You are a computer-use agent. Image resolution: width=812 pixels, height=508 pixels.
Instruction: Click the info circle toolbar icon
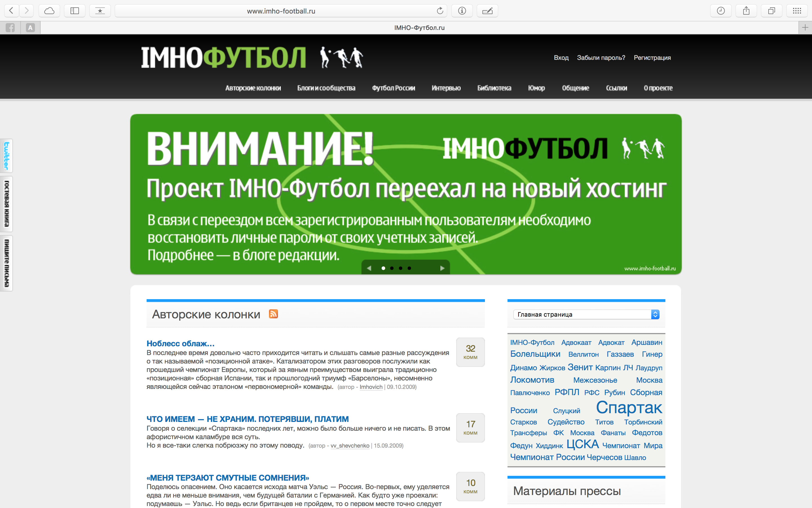tap(462, 11)
